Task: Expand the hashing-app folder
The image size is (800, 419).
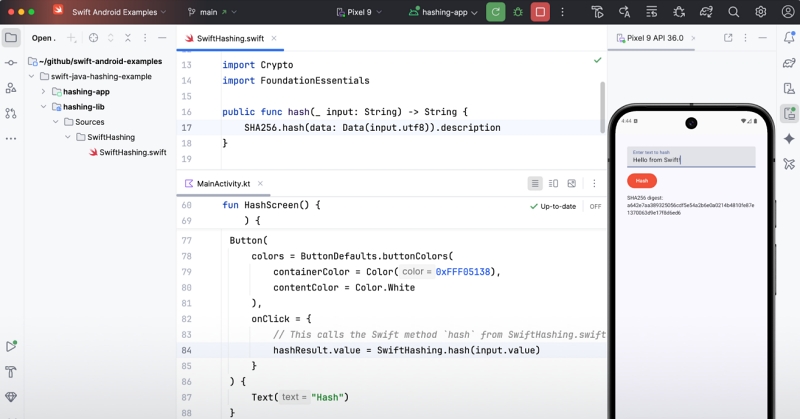Action: point(43,91)
